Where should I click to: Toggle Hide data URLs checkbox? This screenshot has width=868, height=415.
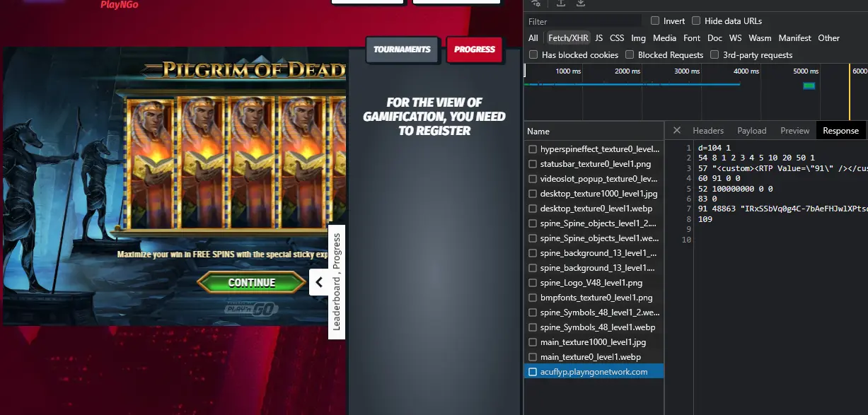(696, 21)
